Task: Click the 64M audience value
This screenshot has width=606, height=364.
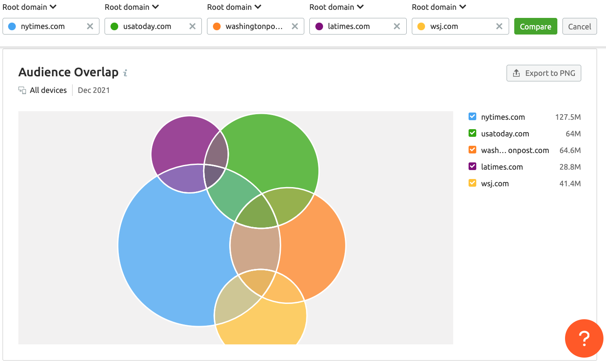Action: [573, 133]
